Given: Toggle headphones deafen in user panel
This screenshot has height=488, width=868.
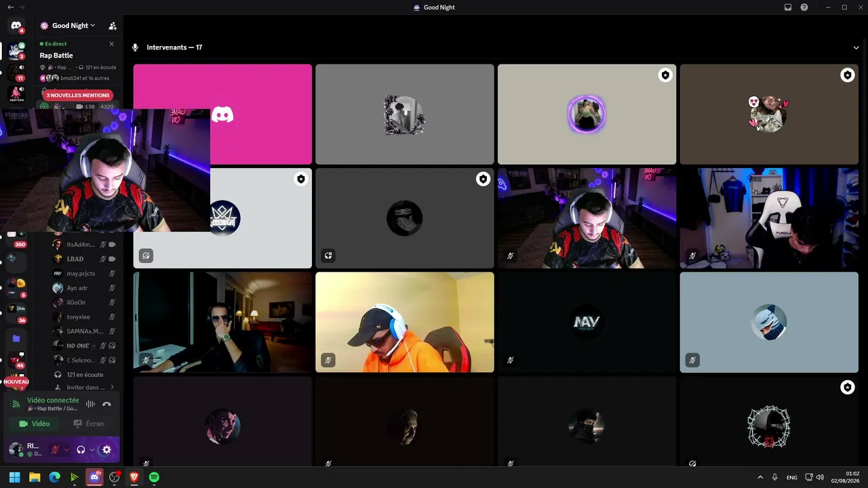Looking at the screenshot, I should click(x=81, y=449).
